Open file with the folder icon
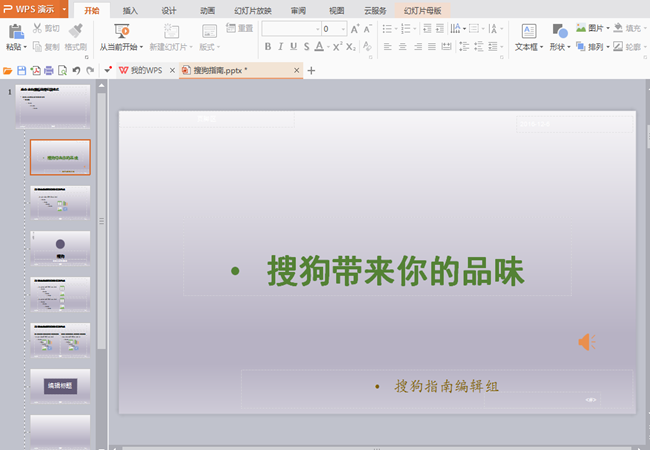This screenshot has width=650, height=450. 7,71
